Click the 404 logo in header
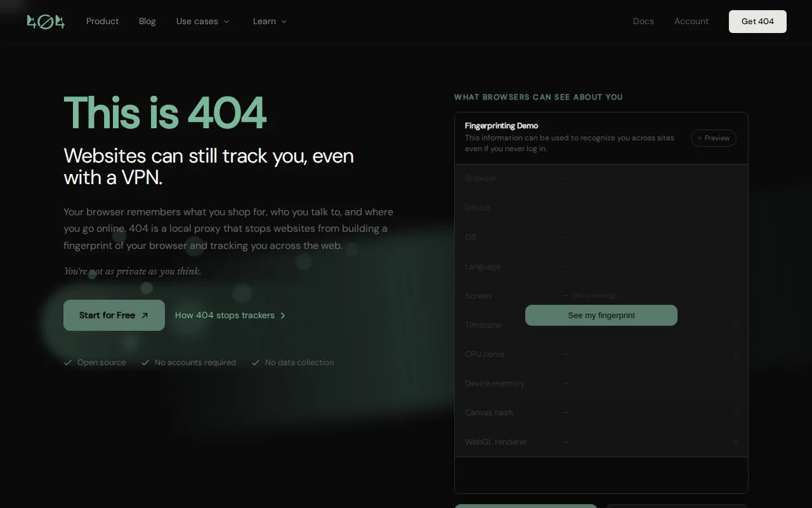The image size is (812, 508). (46, 22)
